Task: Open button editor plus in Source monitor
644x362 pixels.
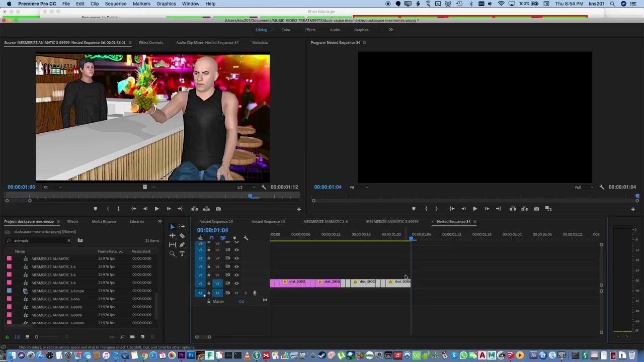Action: [x=298, y=209]
